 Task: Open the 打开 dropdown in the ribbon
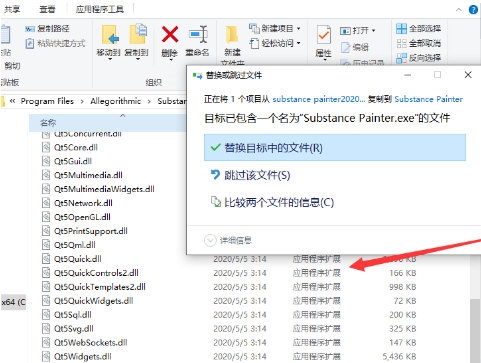(x=357, y=31)
